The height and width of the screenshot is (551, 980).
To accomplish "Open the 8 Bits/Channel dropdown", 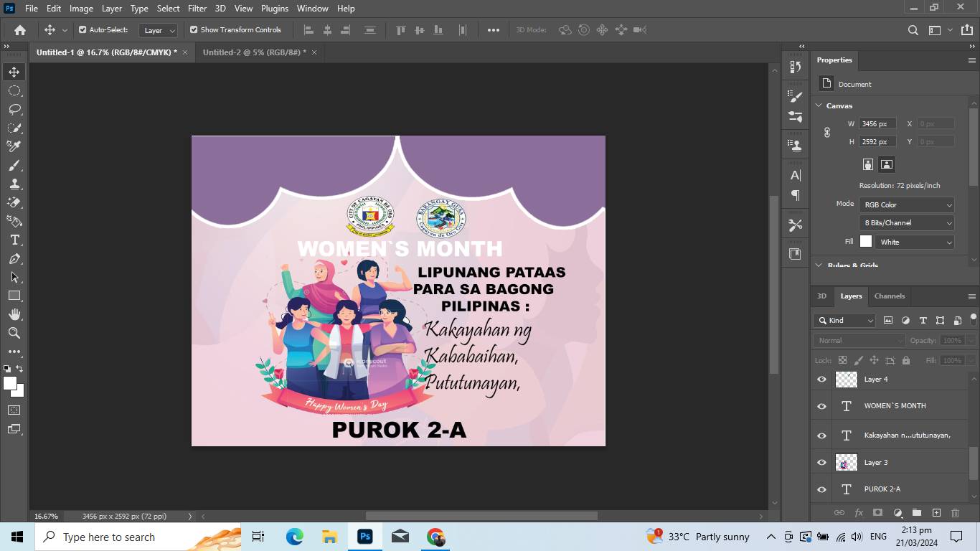I will [907, 223].
